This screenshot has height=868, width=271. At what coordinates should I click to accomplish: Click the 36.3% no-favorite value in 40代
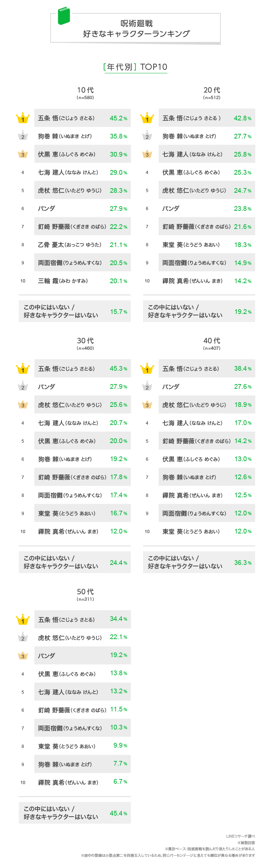[x=243, y=563]
